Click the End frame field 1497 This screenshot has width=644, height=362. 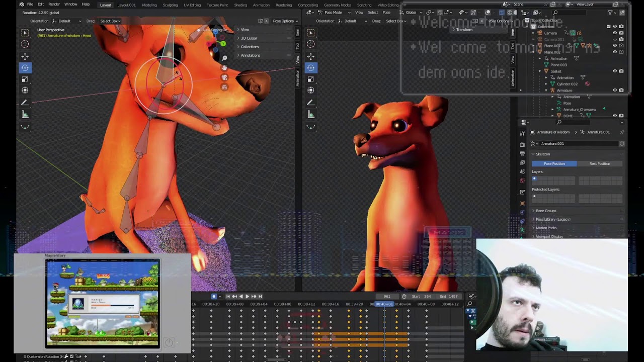tap(448, 296)
